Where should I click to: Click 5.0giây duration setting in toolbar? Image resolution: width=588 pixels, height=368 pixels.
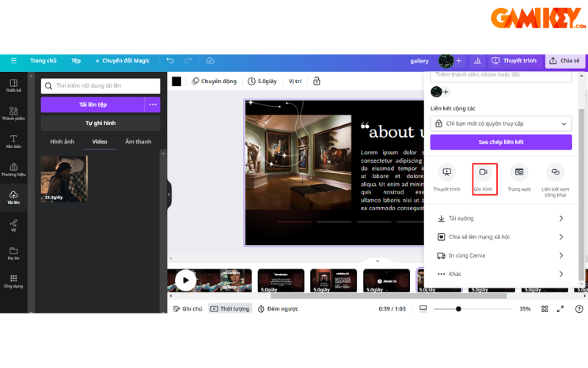[262, 81]
